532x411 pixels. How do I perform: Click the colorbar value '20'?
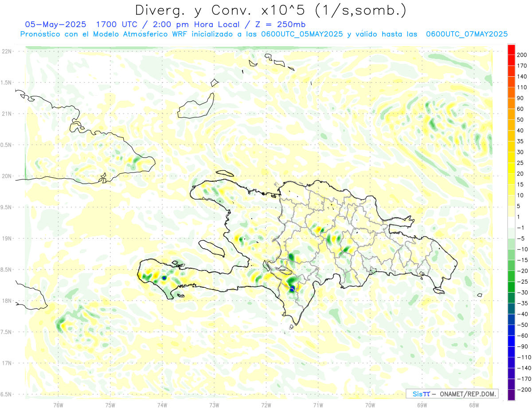click(x=520, y=174)
